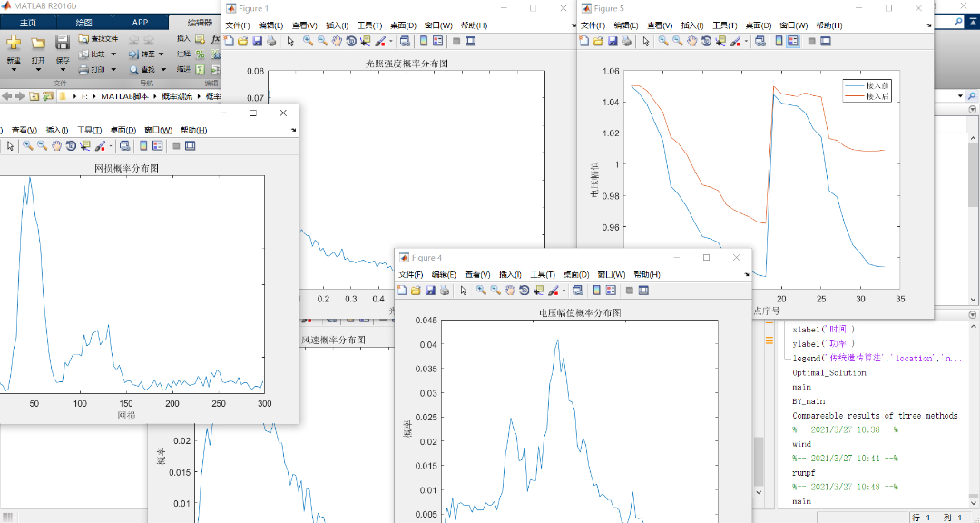Select wind entry in command history
This screenshot has height=523, width=980.
802,445
